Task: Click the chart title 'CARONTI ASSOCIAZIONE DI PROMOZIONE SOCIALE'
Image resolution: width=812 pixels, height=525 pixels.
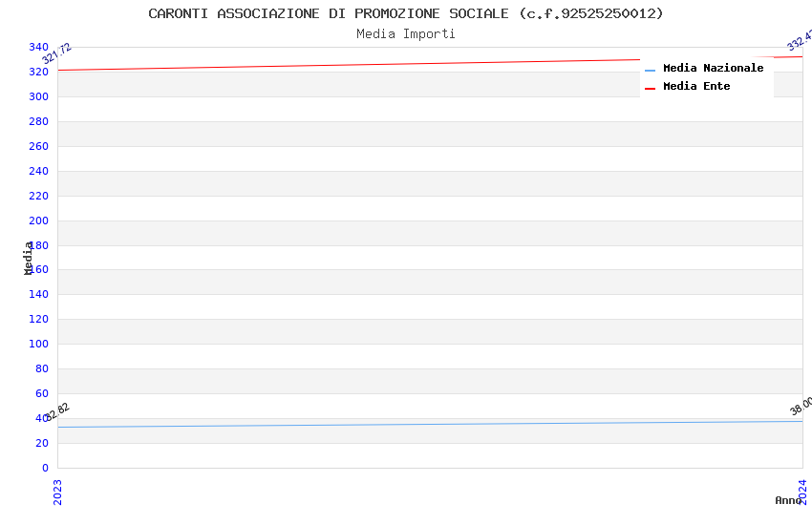Action: [329, 13]
